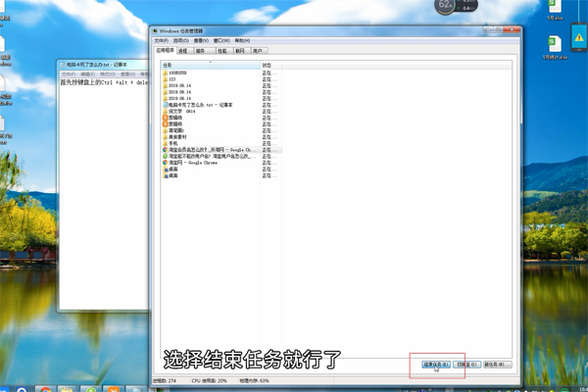Select the topmost numeric folder task row

point(221,73)
